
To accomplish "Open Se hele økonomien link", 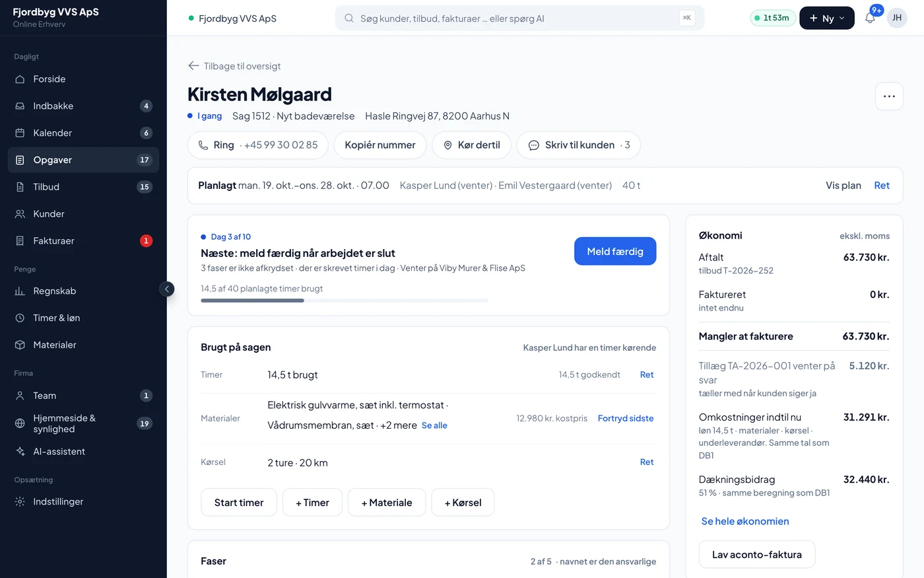I will pyautogui.click(x=745, y=521).
